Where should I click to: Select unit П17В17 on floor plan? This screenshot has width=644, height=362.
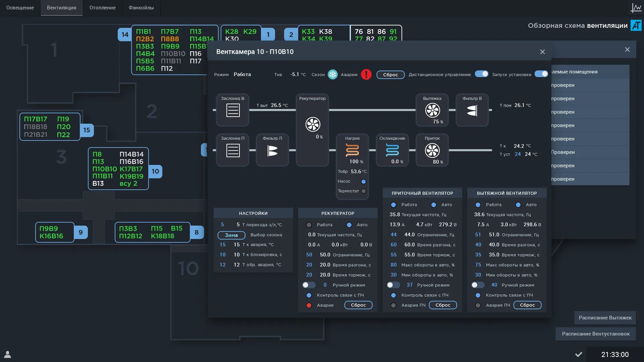coord(36,119)
